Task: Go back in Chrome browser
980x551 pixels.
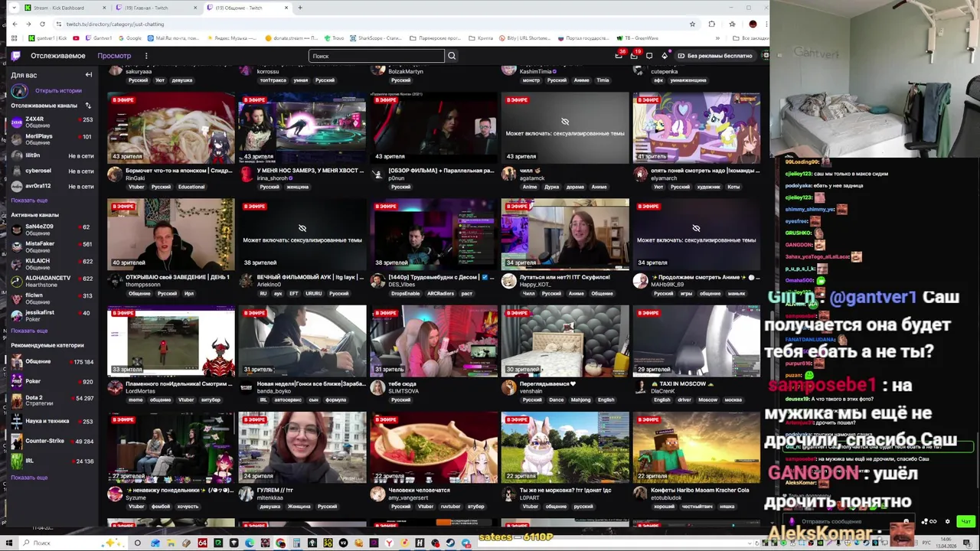Action: pos(14,24)
